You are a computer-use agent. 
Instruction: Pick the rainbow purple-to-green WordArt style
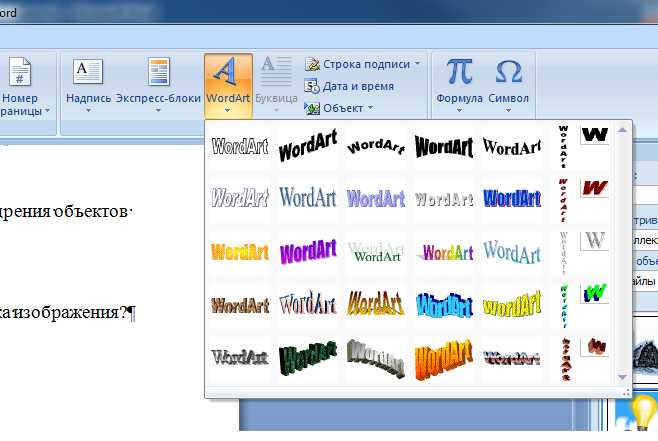pyautogui.click(x=444, y=253)
